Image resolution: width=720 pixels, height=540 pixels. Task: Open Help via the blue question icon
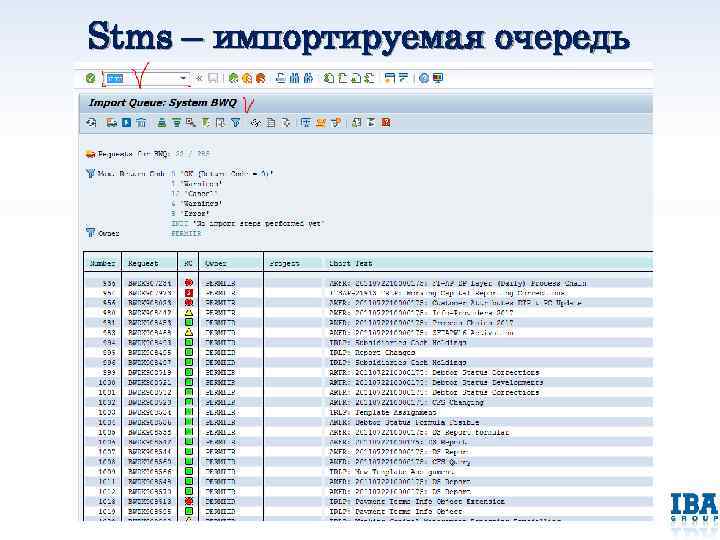point(424,78)
